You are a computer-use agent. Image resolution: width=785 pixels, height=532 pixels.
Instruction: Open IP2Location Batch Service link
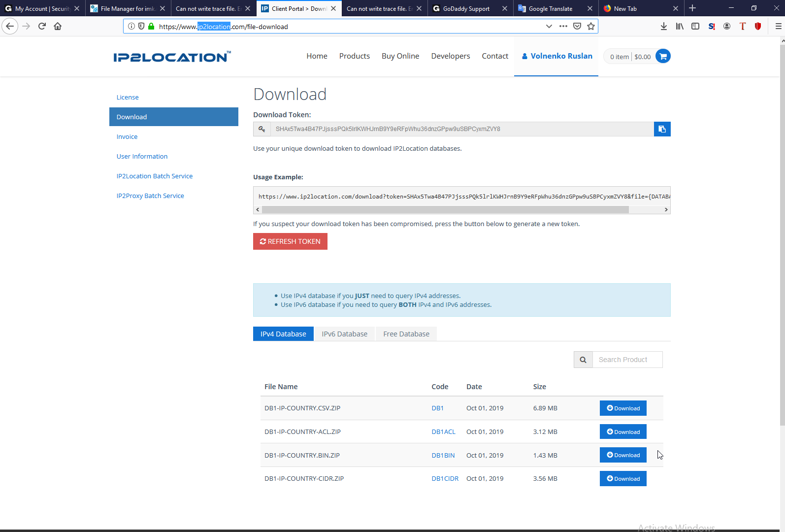click(155, 176)
